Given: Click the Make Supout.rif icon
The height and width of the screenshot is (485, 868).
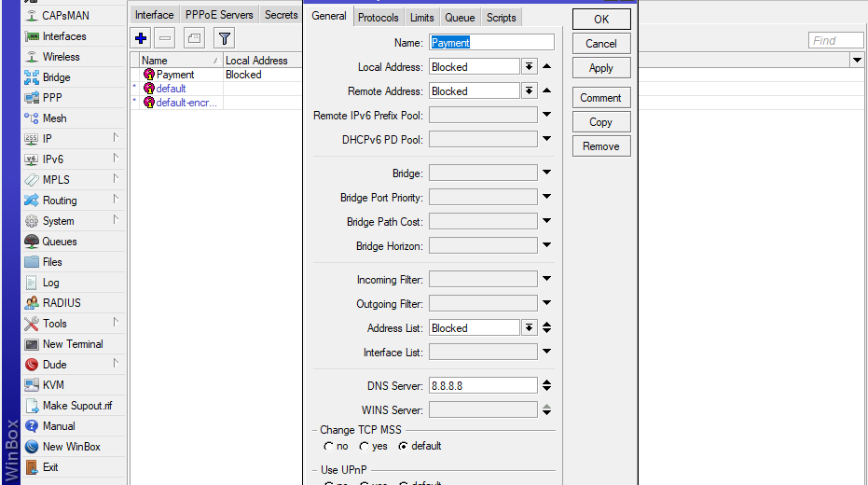Looking at the screenshot, I should pyautogui.click(x=32, y=406).
